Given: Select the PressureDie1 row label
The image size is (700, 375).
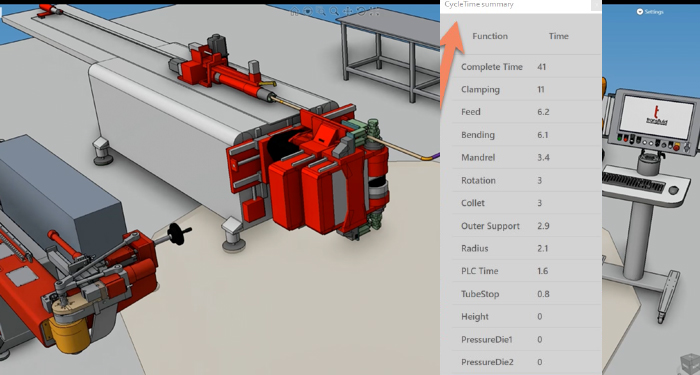Looking at the screenshot, I should coord(487,340).
